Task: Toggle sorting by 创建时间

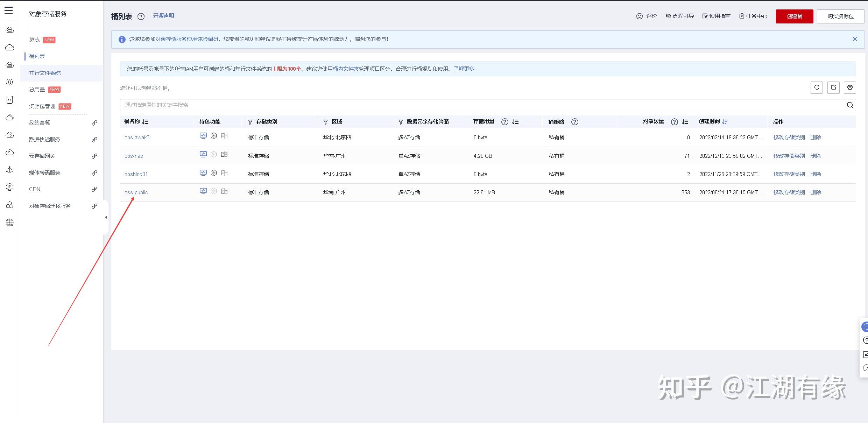Action: click(x=725, y=122)
